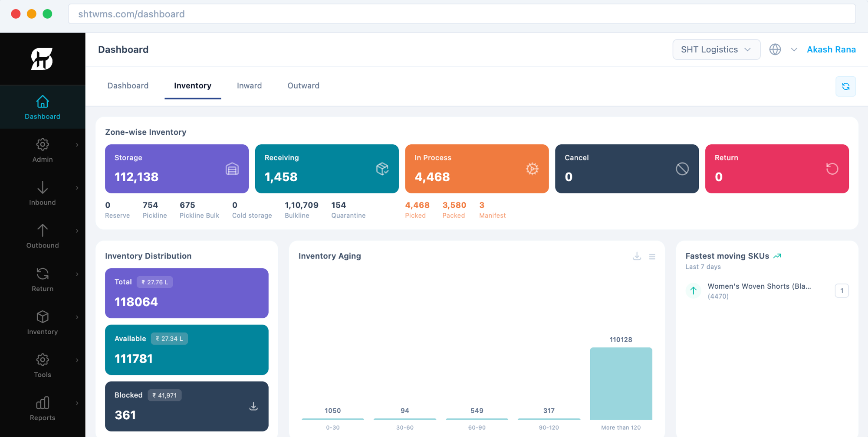Image resolution: width=868 pixels, height=437 pixels.
Task: Click the Storage zone card
Action: tap(177, 169)
